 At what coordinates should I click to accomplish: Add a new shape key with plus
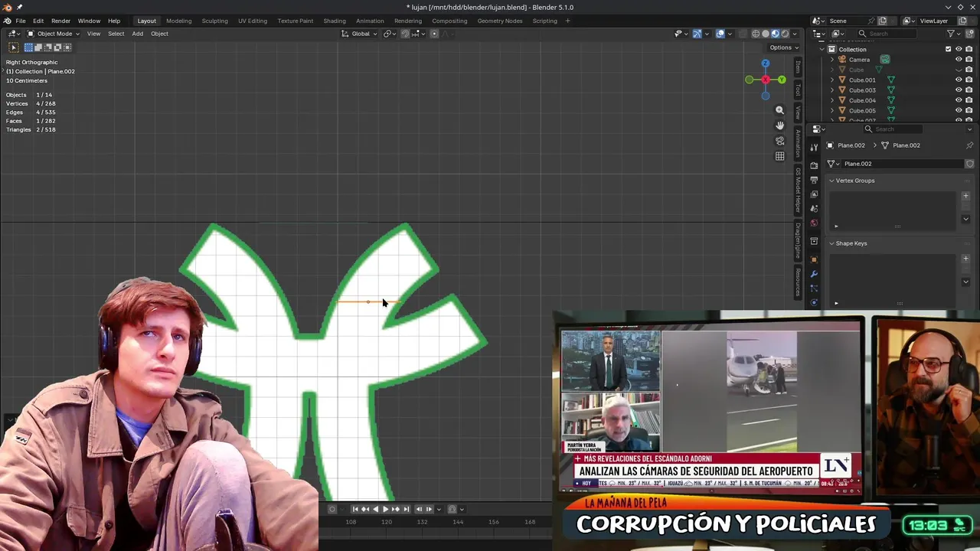click(965, 259)
